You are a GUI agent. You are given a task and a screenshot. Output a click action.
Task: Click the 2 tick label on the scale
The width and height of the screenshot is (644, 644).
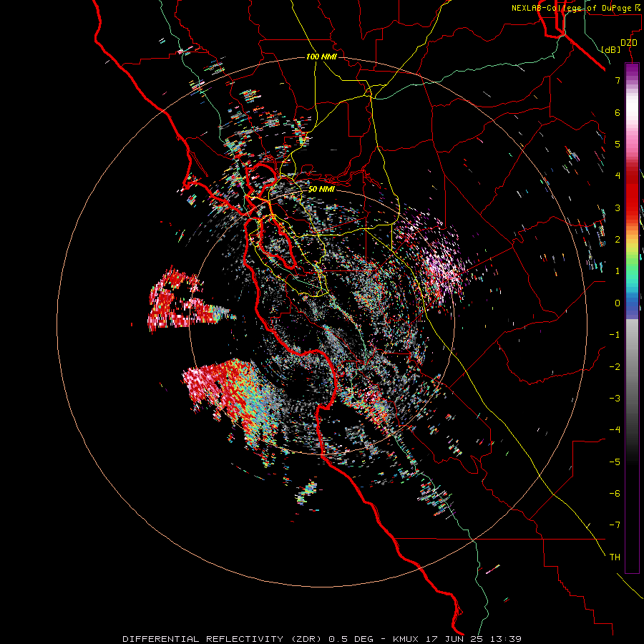pos(618,240)
